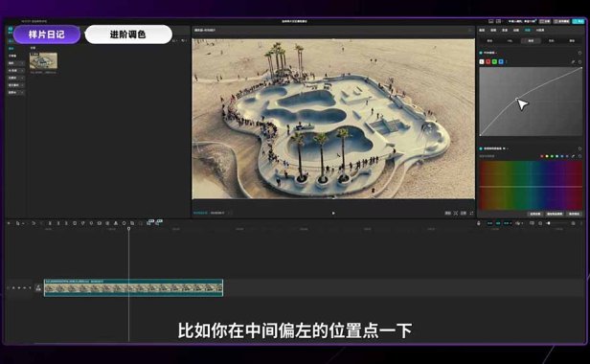Viewport: 590px width, 364px height.
Task: Click the curve control point under cursor
Action: (x=516, y=99)
